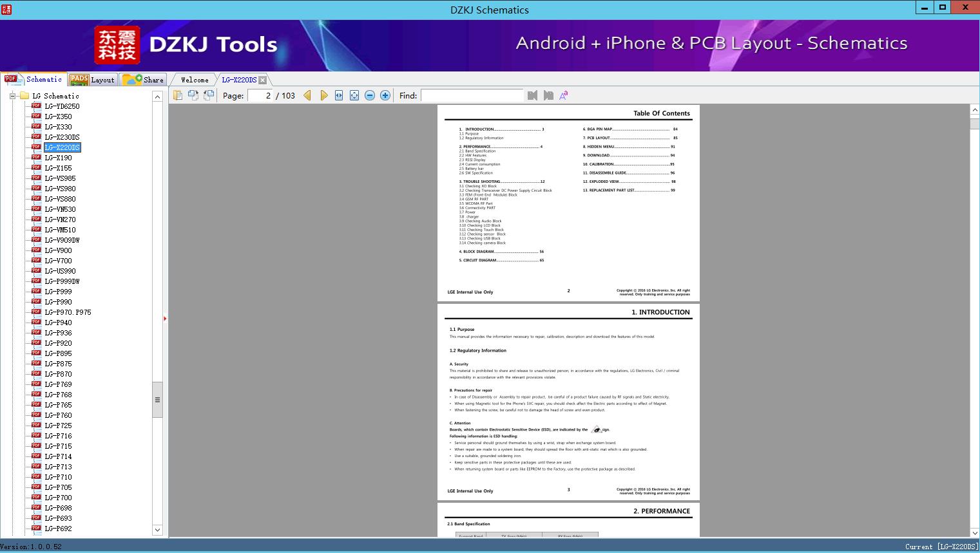Go to the next page arrow

point(324,95)
